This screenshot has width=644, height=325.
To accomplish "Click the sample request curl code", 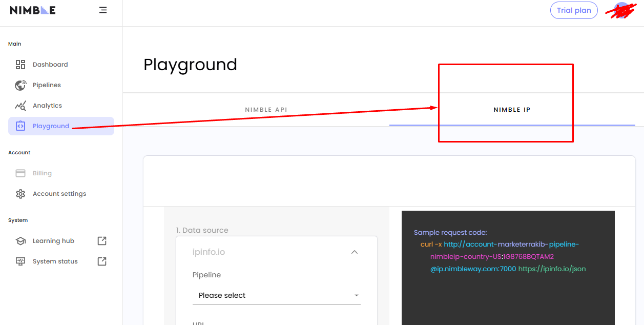I will click(503, 256).
